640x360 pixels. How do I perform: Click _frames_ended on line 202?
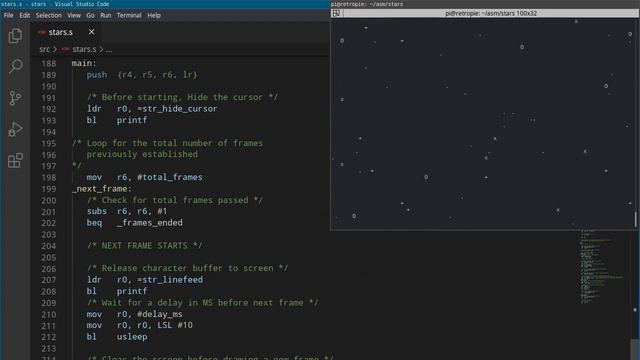(150, 223)
